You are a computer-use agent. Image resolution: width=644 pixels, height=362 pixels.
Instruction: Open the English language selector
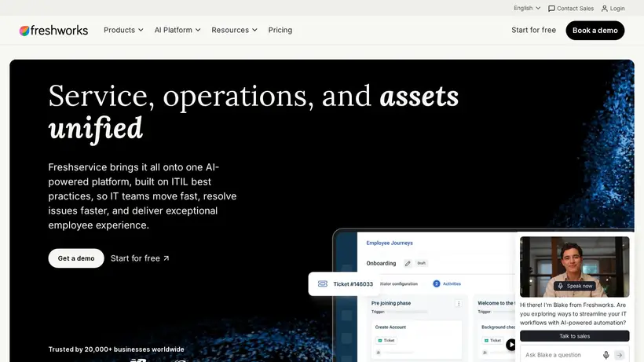pos(527,8)
